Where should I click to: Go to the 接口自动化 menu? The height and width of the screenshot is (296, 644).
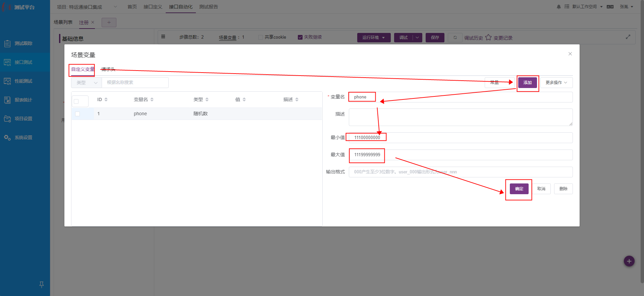coord(181,7)
